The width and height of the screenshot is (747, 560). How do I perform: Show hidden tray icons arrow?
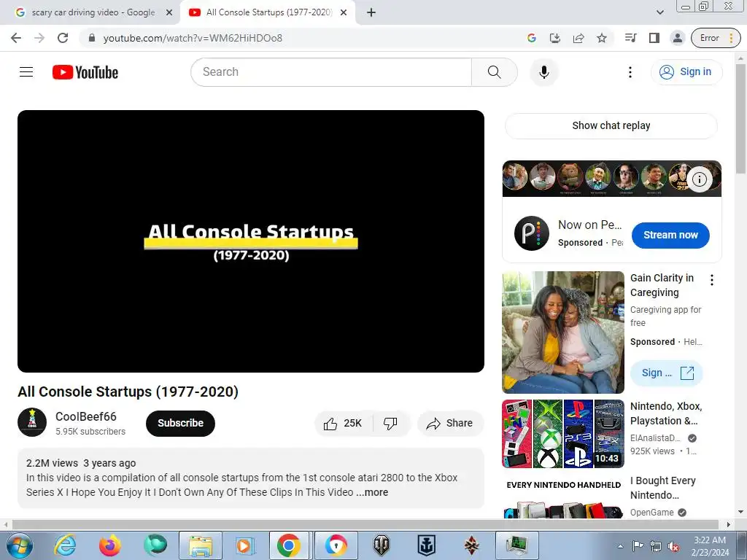(x=620, y=546)
